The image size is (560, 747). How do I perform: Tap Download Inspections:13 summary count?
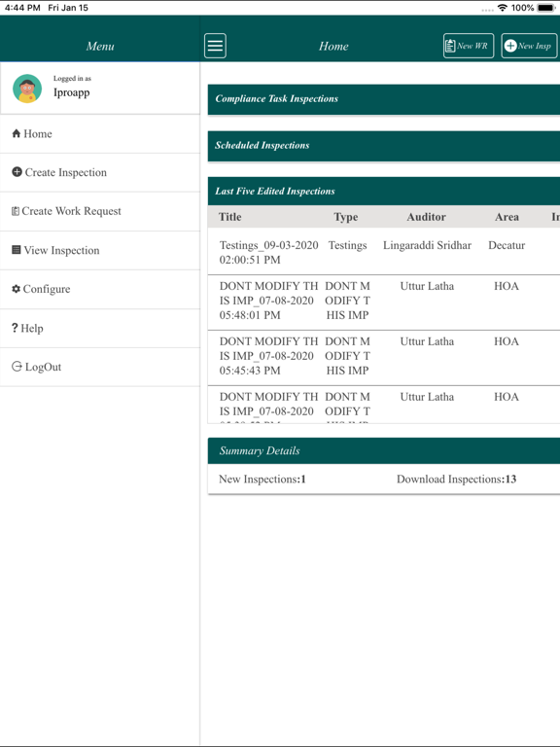tap(456, 480)
